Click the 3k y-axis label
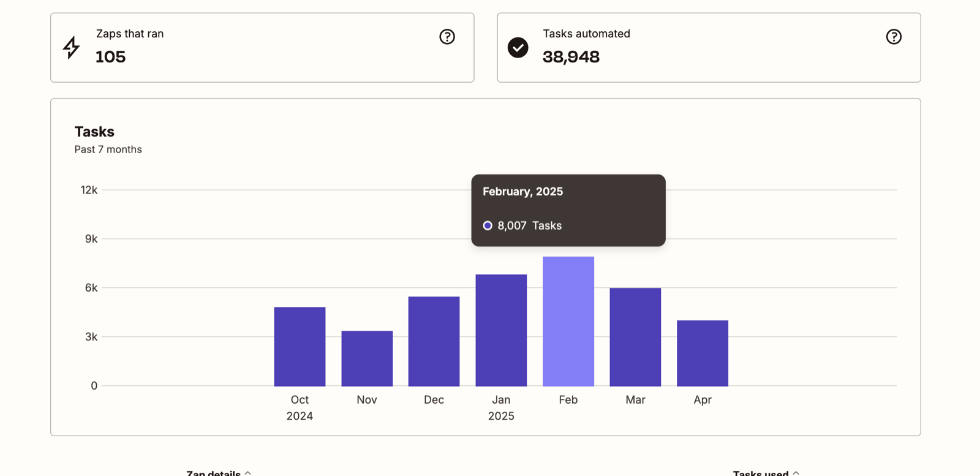980x476 pixels. pyautogui.click(x=91, y=337)
